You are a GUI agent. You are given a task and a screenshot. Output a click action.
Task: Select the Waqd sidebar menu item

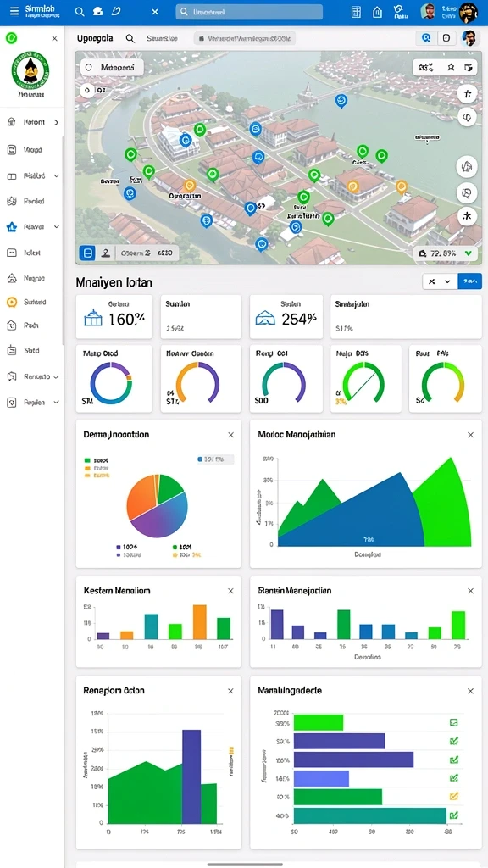pyautogui.click(x=31, y=150)
